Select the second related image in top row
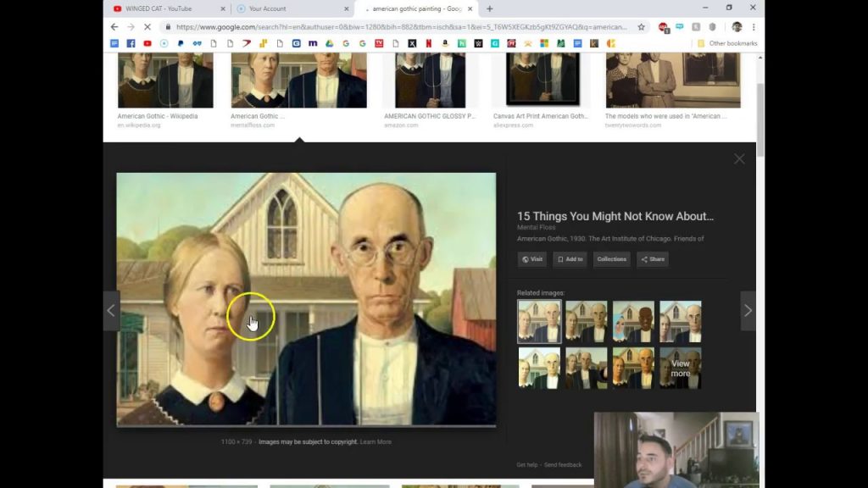The height and width of the screenshot is (488, 868). coord(587,321)
